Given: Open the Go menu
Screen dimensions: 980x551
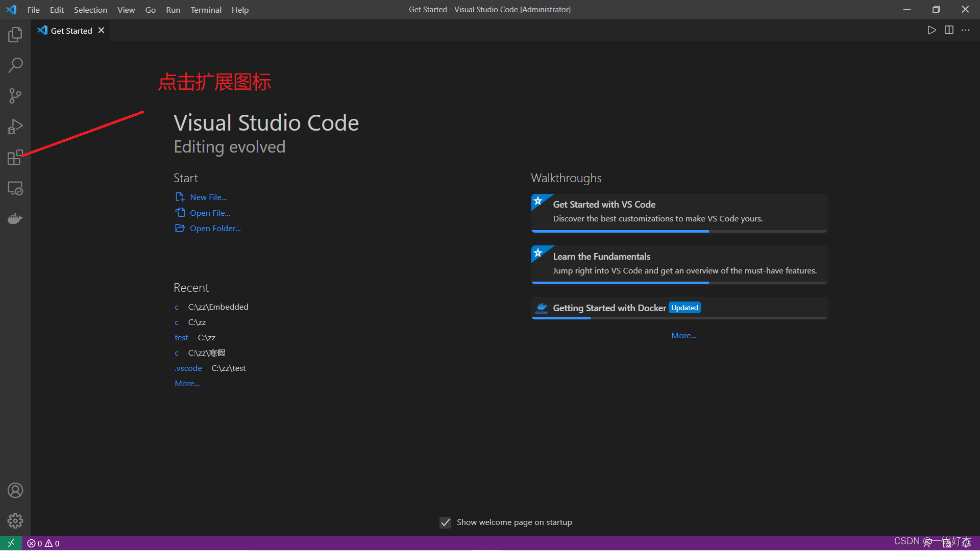Looking at the screenshot, I should (x=150, y=10).
